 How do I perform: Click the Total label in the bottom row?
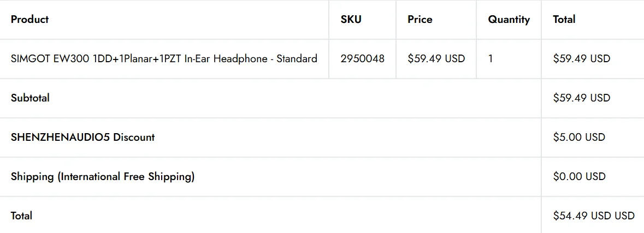coord(21,216)
